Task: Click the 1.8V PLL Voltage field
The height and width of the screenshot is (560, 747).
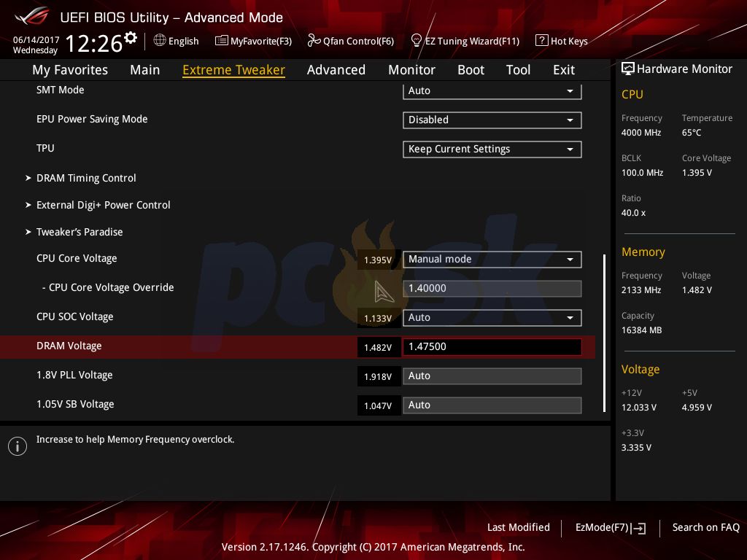Action: [x=492, y=376]
